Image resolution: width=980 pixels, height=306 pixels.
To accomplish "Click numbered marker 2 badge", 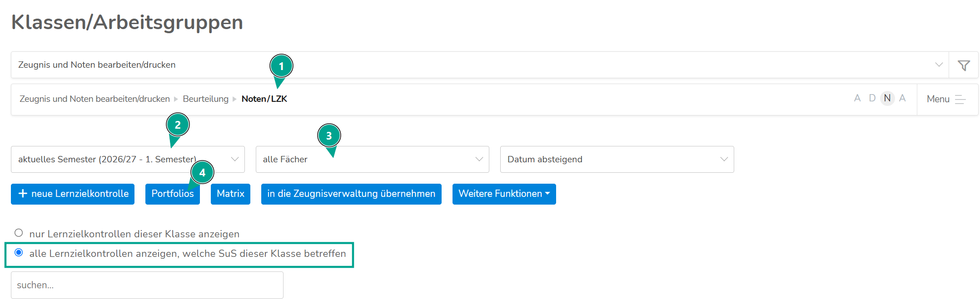I will click(x=178, y=125).
